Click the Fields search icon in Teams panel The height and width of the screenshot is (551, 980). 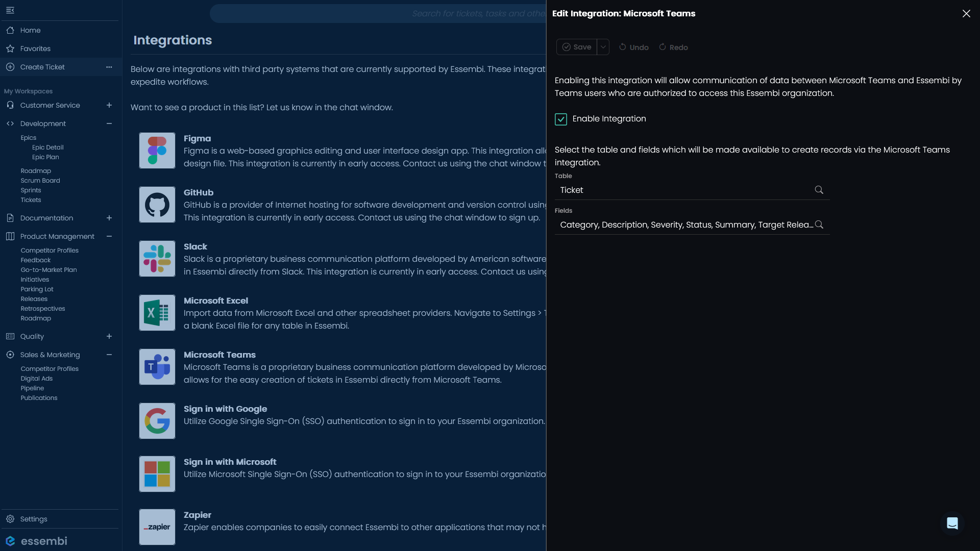click(820, 224)
